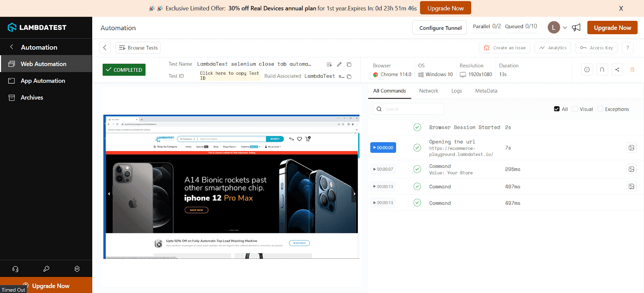Click the LambdaTest logo in the sidebar
The image size is (644, 293).
tap(37, 27)
